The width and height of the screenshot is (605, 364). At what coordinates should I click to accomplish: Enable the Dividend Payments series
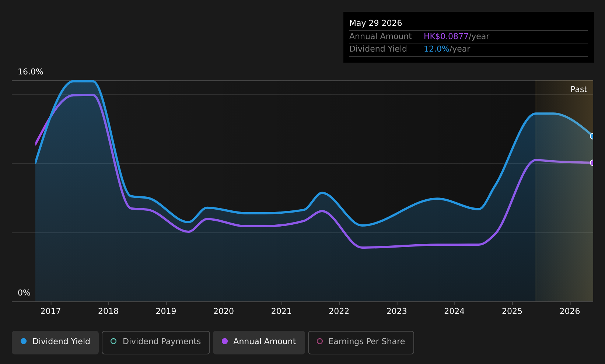tap(156, 342)
